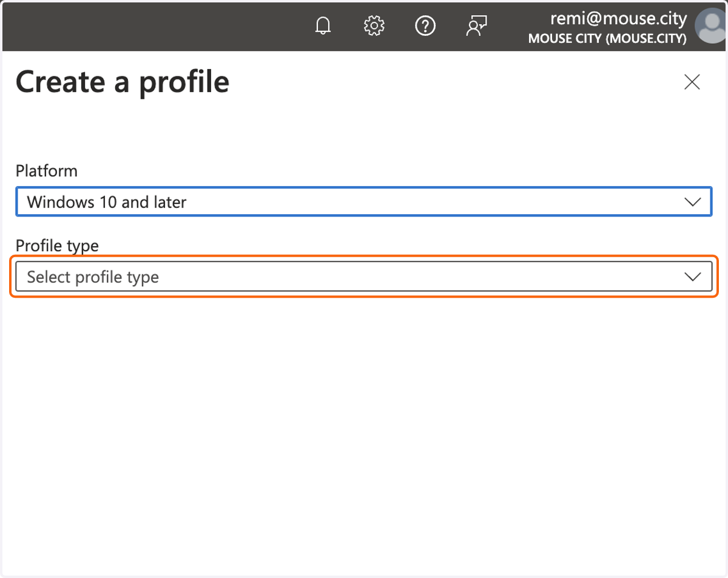Open the help question mark icon
This screenshot has height=578, width=728.
point(425,25)
